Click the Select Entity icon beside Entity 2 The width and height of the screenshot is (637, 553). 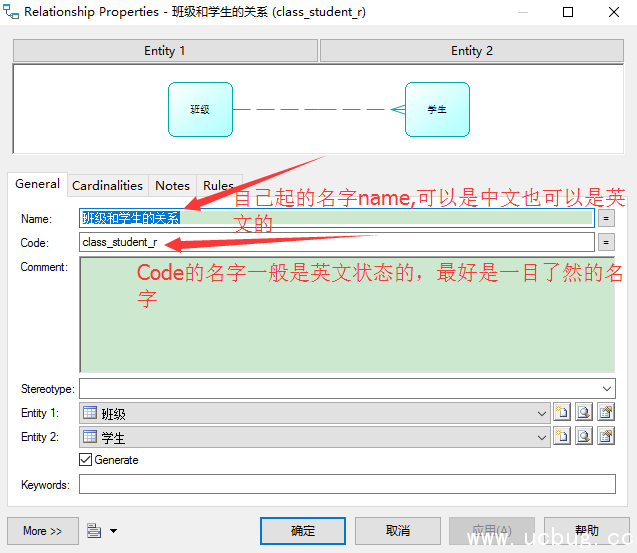(x=584, y=437)
